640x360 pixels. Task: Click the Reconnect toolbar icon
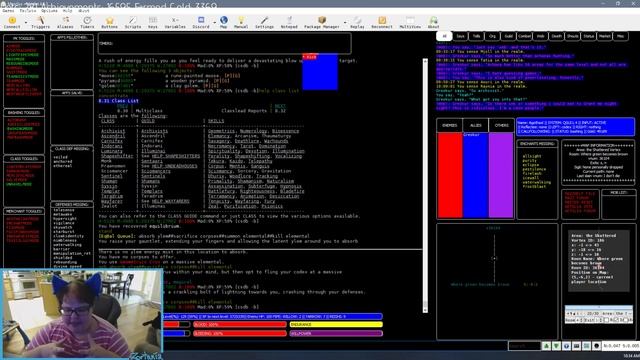coord(382,22)
